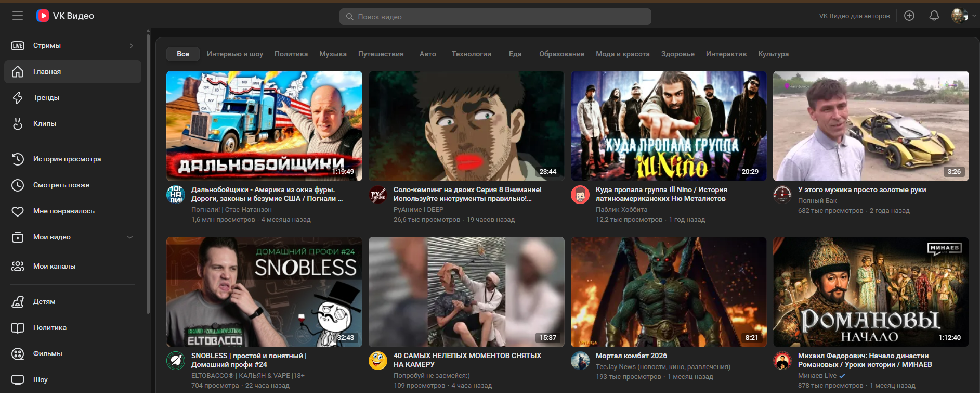The image size is (980, 393).
Task: Click Погнали channel avatar icon
Action: [x=176, y=195]
